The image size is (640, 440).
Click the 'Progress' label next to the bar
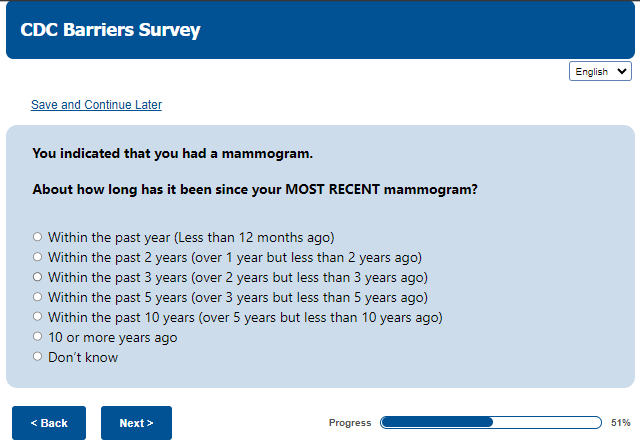pos(350,423)
